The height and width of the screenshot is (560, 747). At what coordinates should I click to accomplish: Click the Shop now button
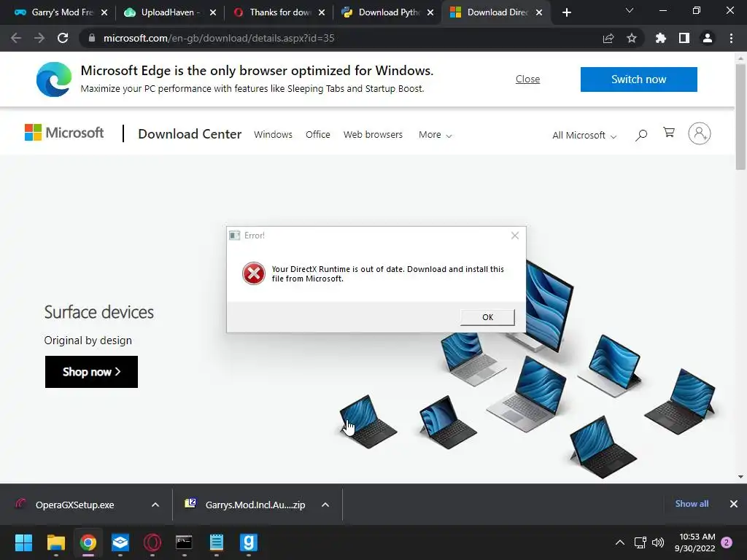[x=91, y=372]
